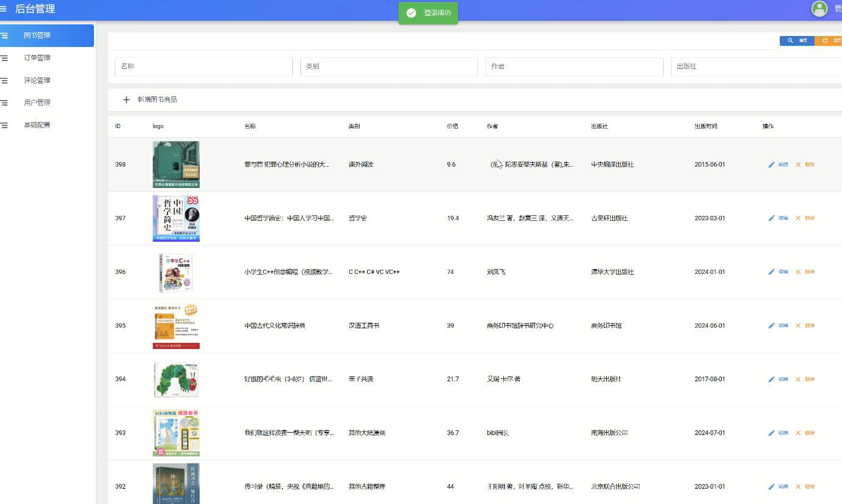Open 评论管理 in the sidebar
This screenshot has height=504, width=842.
pos(47,80)
